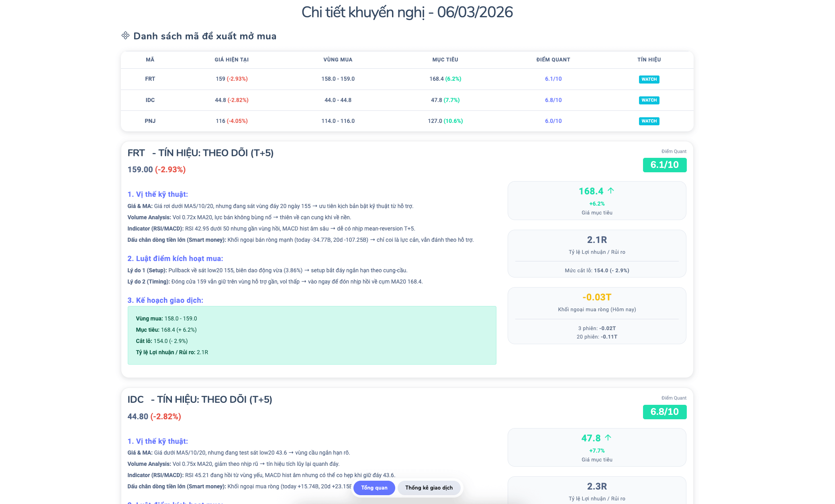
Task: Click the WATCH badge in IDC row
Action: click(649, 100)
